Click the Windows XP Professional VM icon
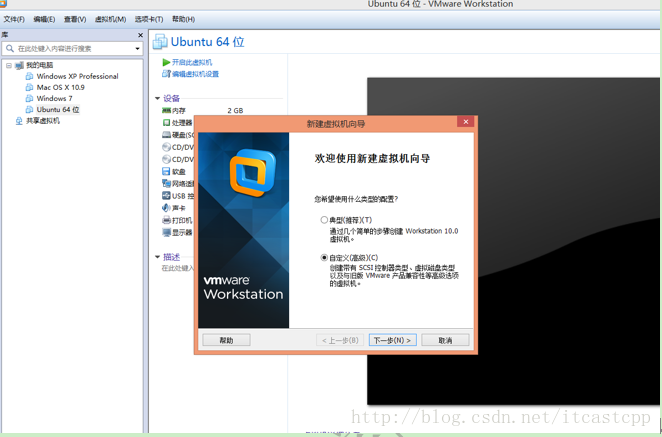 [x=29, y=76]
